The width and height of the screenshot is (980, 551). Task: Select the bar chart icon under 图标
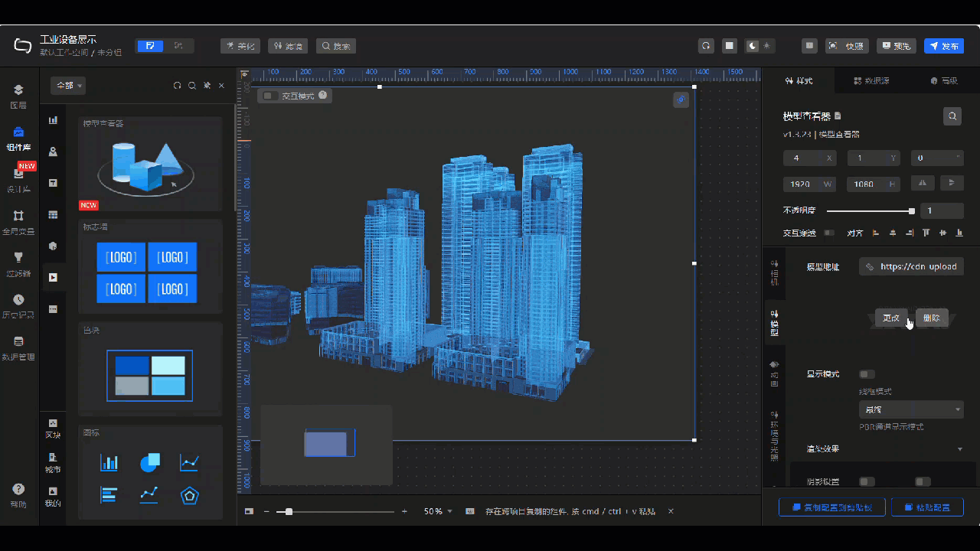tap(109, 462)
